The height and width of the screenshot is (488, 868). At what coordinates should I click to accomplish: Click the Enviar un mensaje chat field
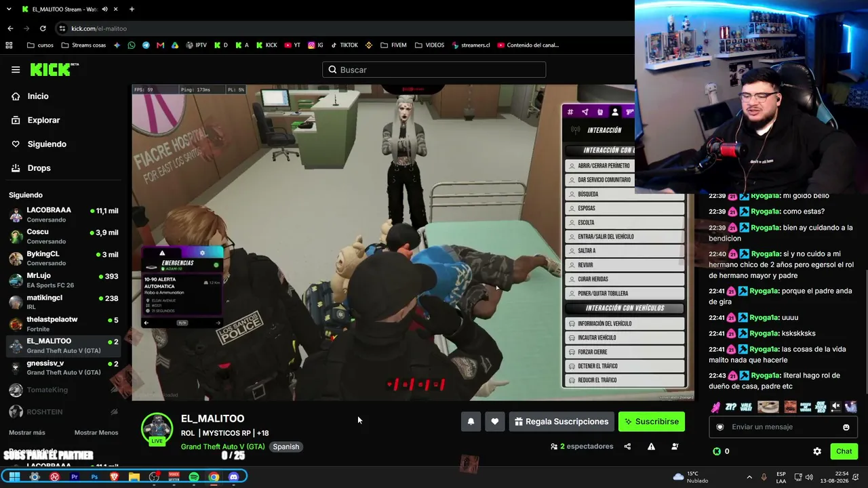(x=783, y=427)
